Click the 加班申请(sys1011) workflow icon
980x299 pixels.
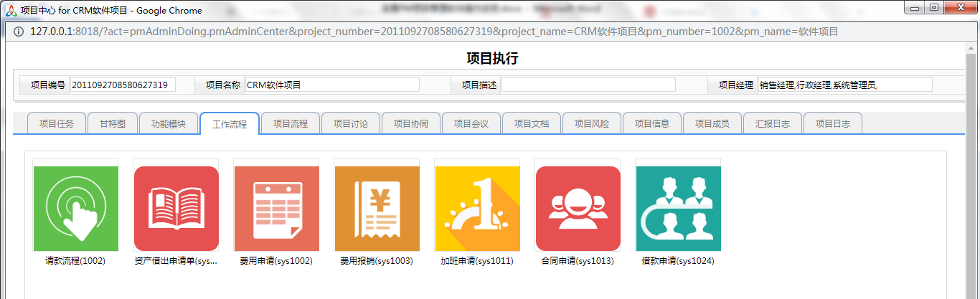pyautogui.click(x=477, y=209)
